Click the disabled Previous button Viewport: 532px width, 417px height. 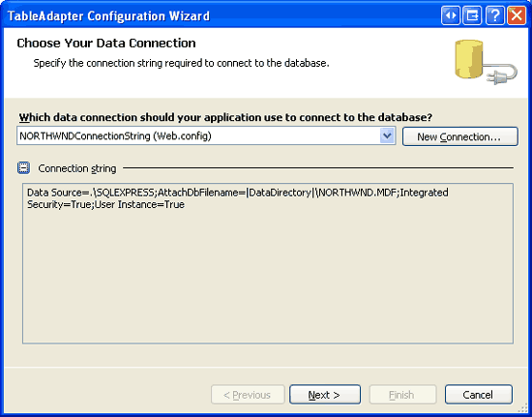[248, 395]
